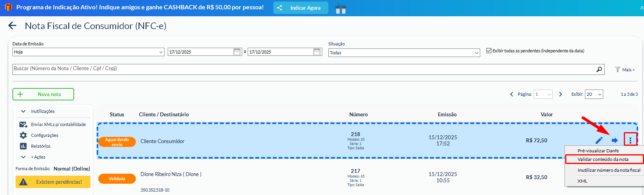
Task: Click the gift box icon in banner
Action: pyautogui.click(x=340, y=8)
